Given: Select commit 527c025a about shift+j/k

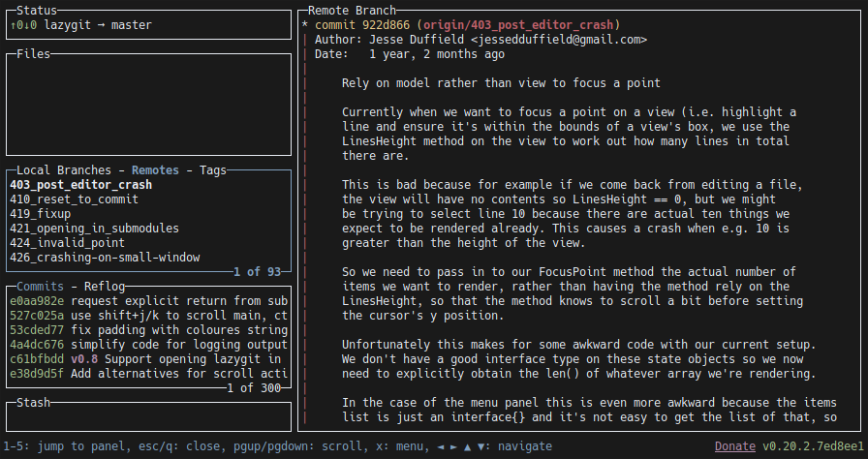Looking at the screenshot, I should pos(148,316).
